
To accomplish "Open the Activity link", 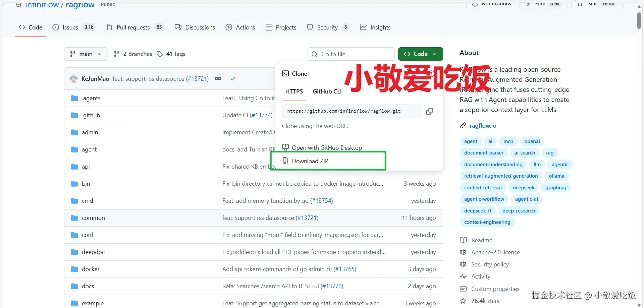I will coord(481,276).
